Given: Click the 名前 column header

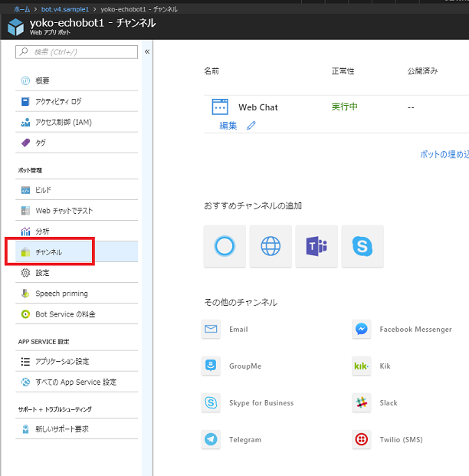Looking at the screenshot, I should tap(212, 71).
